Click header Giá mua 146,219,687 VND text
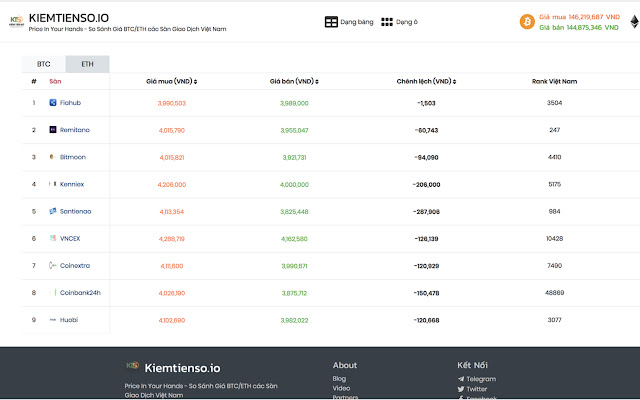 pos(579,17)
